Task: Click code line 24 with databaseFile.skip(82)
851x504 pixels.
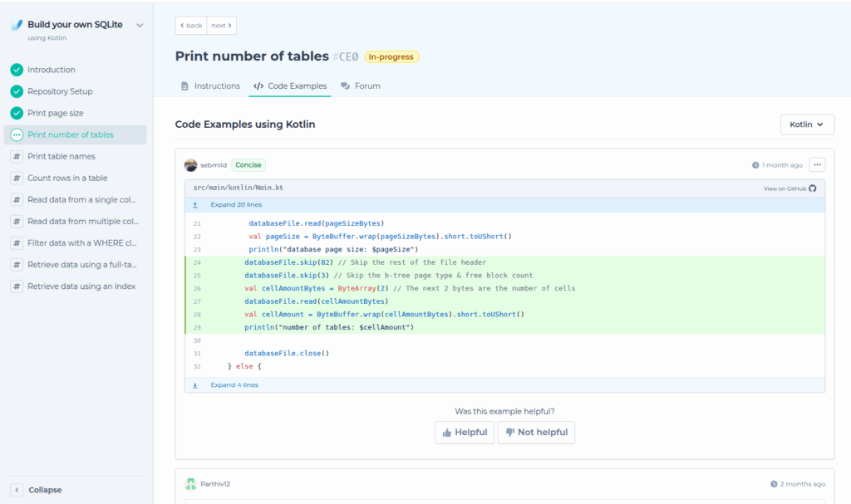Action: coord(504,262)
